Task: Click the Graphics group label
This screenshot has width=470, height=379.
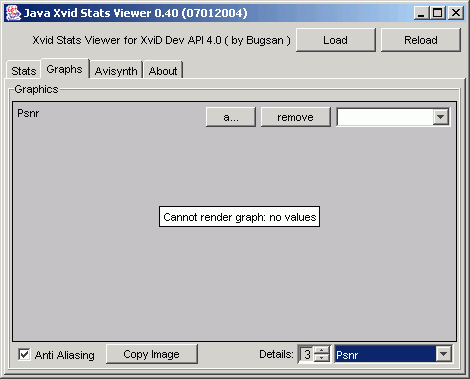Action: 36,89
